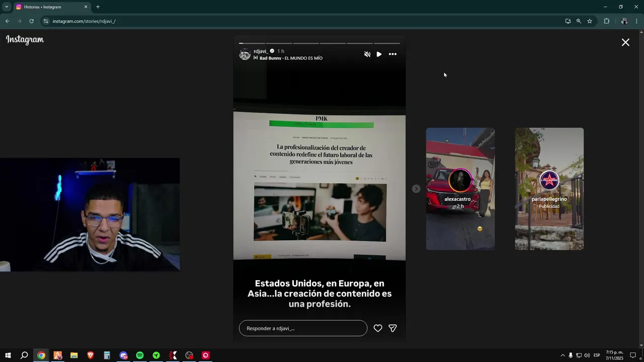Screen dimensions: 644x362
Task: Open network status tray icon
Action: (x=579, y=355)
